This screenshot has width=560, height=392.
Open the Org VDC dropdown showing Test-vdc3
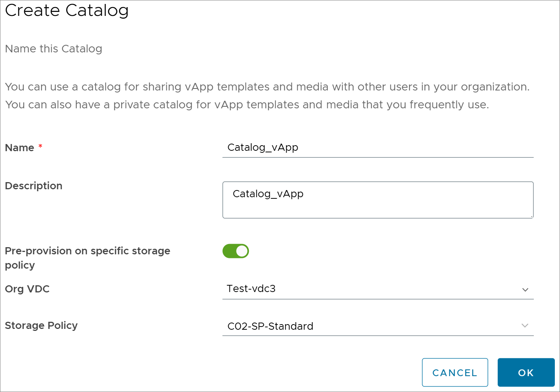(x=378, y=289)
